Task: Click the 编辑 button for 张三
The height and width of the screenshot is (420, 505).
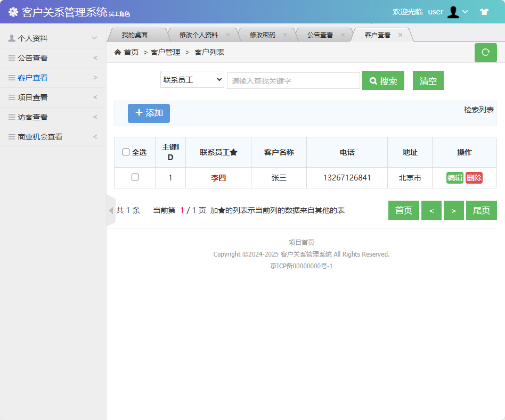Action: [x=454, y=178]
